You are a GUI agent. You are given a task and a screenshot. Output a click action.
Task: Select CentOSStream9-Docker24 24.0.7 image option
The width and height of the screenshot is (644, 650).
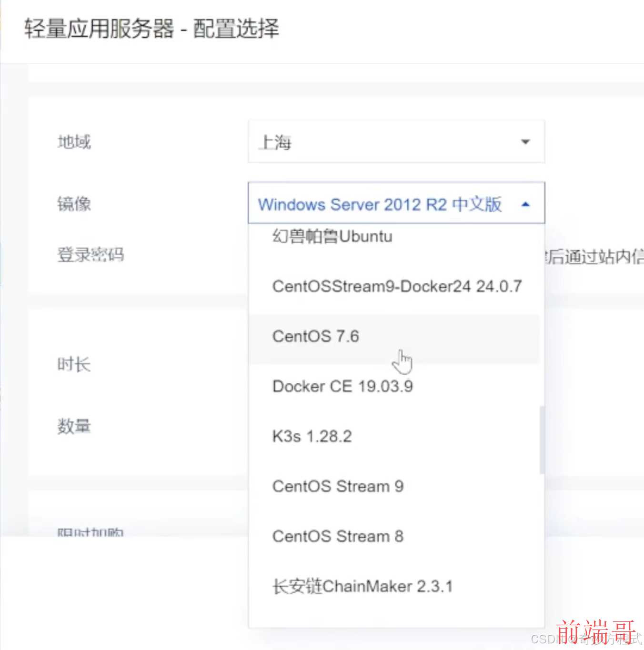[x=394, y=286]
